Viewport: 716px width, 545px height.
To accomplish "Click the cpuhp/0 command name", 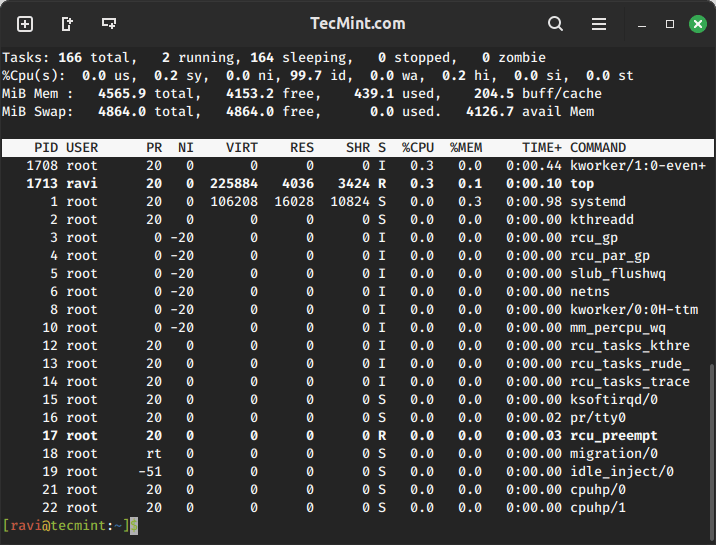I will [598, 490].
